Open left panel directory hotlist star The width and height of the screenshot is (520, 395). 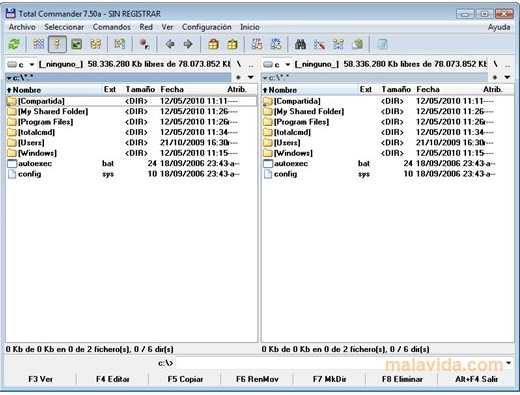click(x=238, y=77)
